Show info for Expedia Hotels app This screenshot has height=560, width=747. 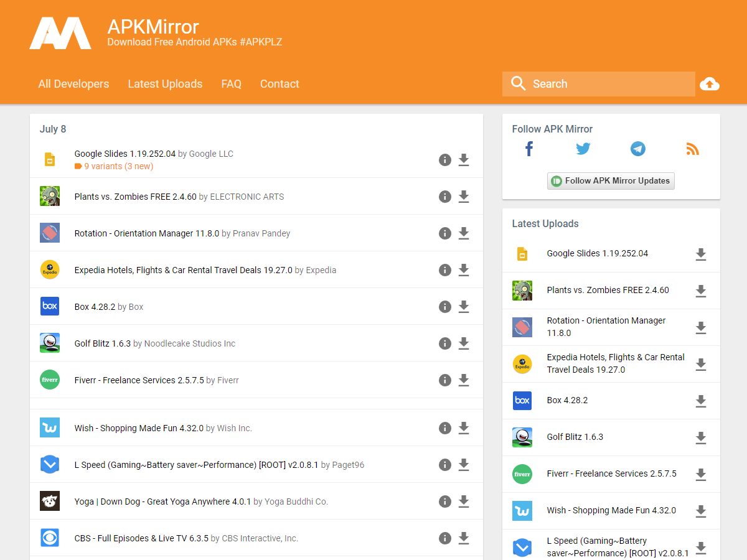tap(445, 270)
